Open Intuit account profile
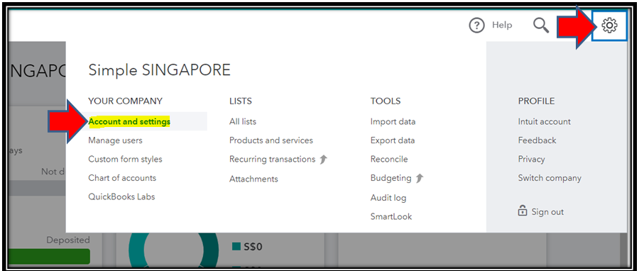 544,121
